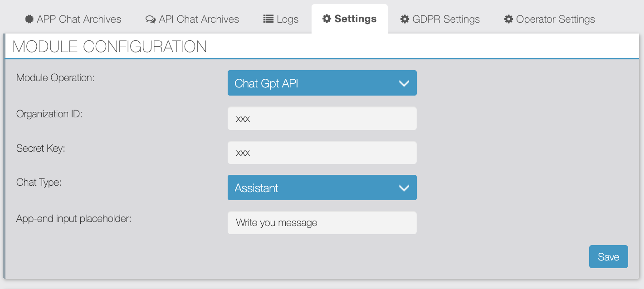Expand the Chat Type dropdown arrow

pos(404,188)
